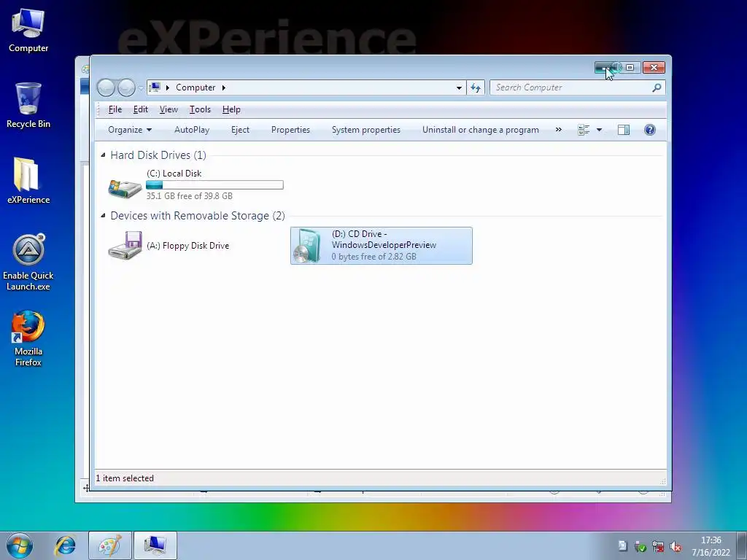The height and width of the screenshot is (560, 747).
Task: Open Action Center flag in tray
Action: tap(622, 546)
